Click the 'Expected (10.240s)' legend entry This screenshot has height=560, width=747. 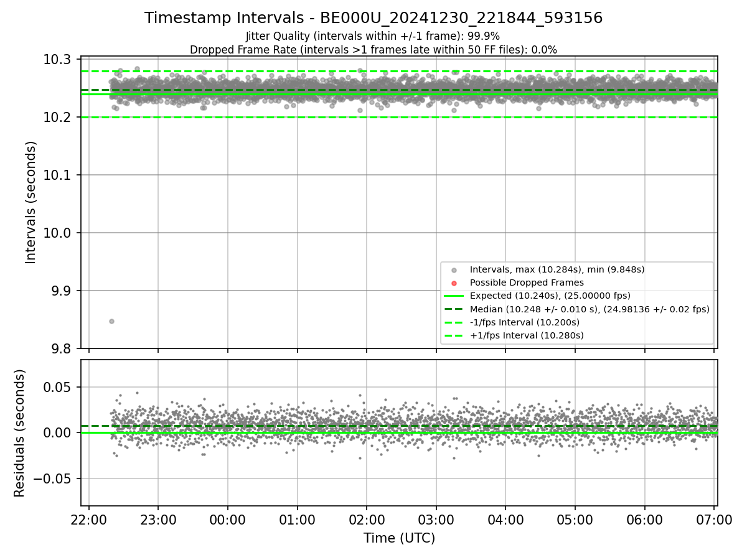pyautogui.click(x=550, y=296)
